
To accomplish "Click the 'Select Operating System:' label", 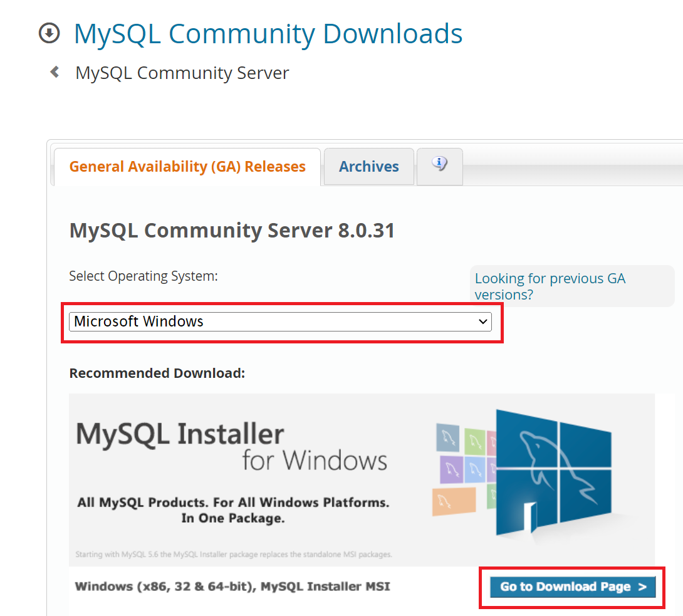I will 143,276.
